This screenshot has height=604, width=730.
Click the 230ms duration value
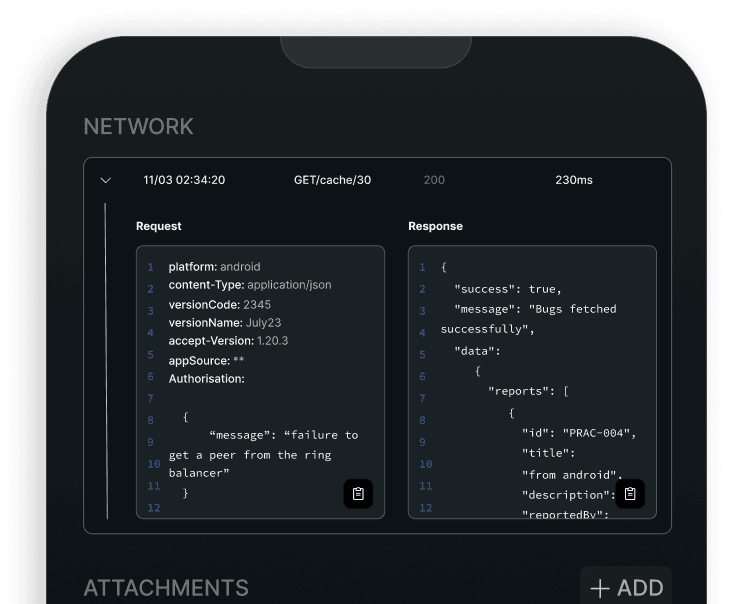click(x=574, y=180)
